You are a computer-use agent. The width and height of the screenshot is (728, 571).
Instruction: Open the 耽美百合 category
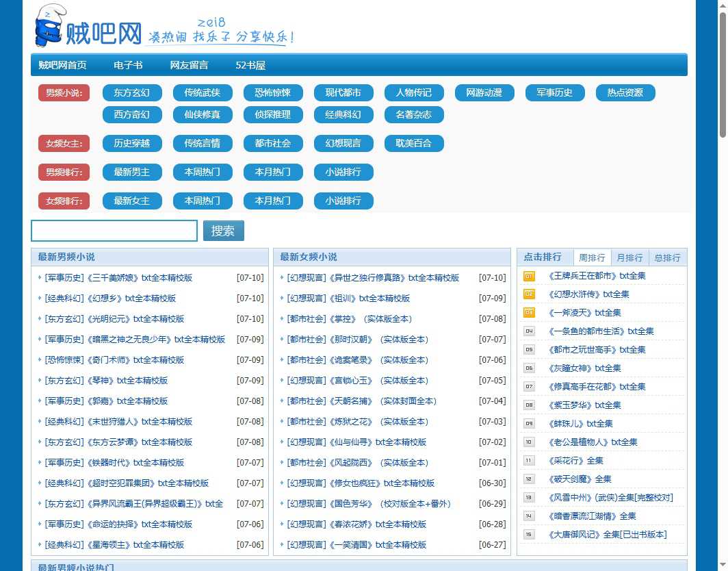[x=414, y=143]
